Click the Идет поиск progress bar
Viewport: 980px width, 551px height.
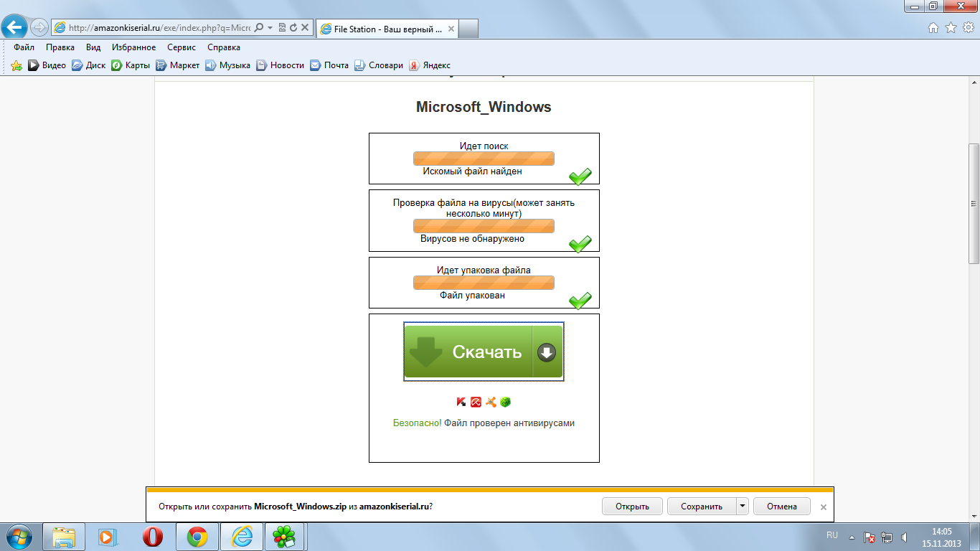pos(484,159)
